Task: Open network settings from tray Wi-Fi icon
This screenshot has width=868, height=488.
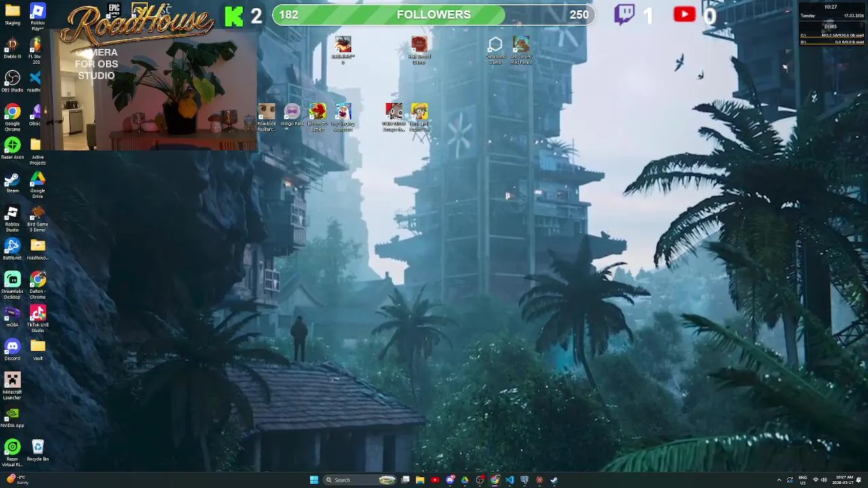Action: 816,480
